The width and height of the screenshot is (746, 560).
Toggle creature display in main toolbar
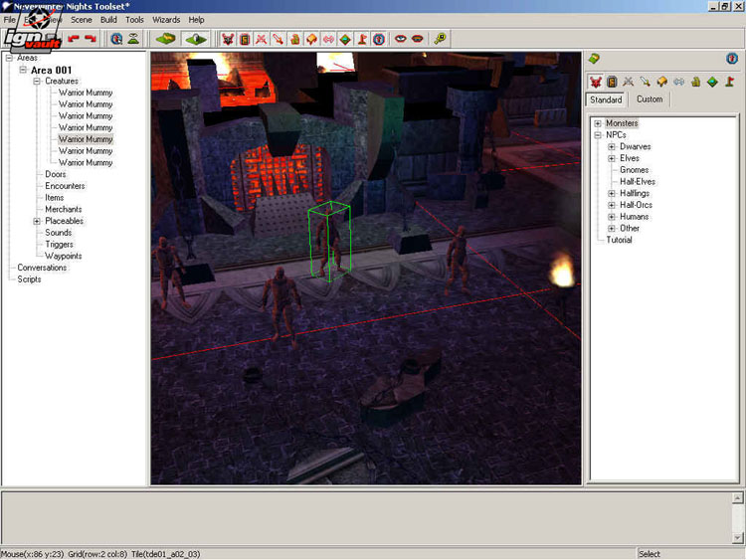pyautogui.click(x=228, y=39)
